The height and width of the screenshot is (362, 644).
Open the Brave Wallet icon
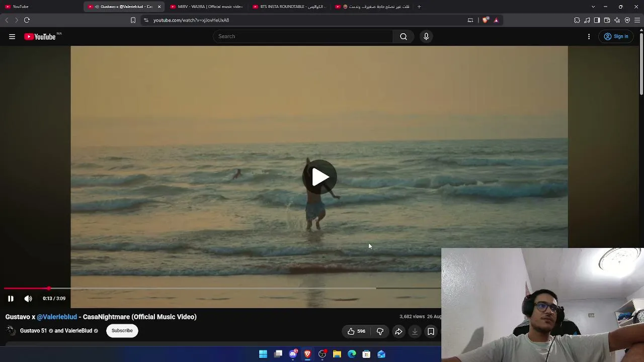click(x=607, y=20)
